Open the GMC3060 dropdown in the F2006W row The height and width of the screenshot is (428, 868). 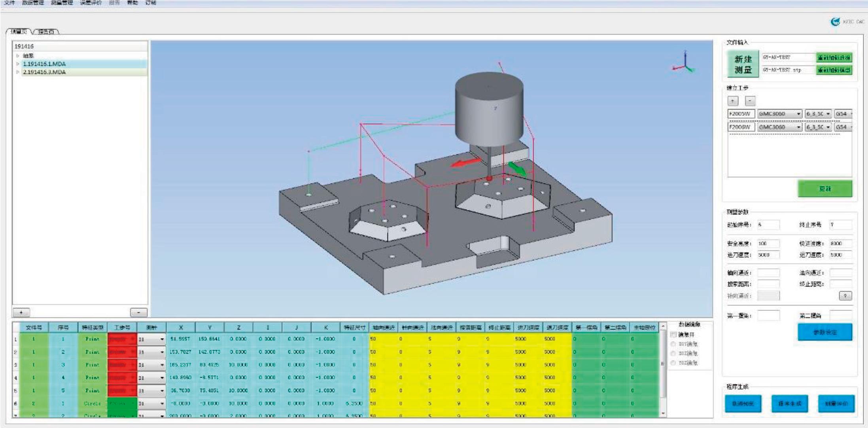(780, 127)
